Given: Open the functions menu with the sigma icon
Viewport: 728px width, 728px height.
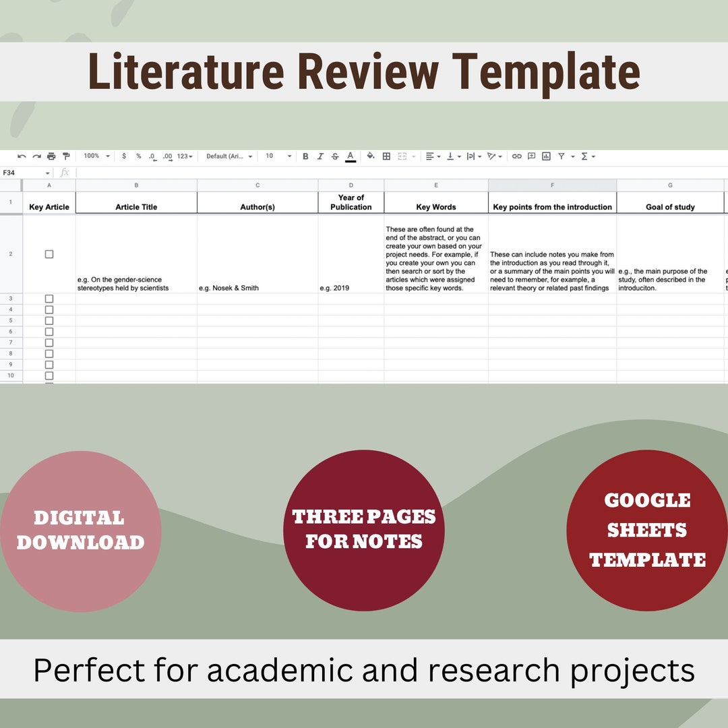Looking at the screenshot, I should point(584,156).
